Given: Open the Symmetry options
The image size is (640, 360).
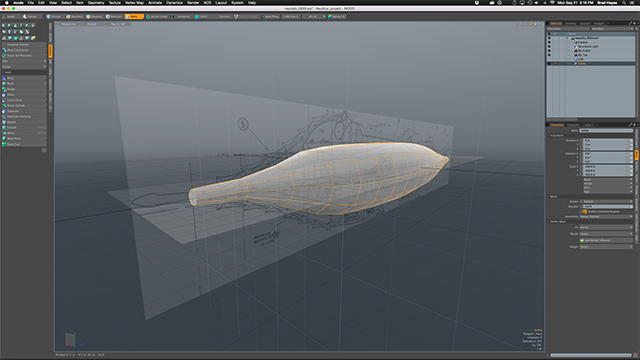Looking at the screenshot, I should [x=181, y=17].
